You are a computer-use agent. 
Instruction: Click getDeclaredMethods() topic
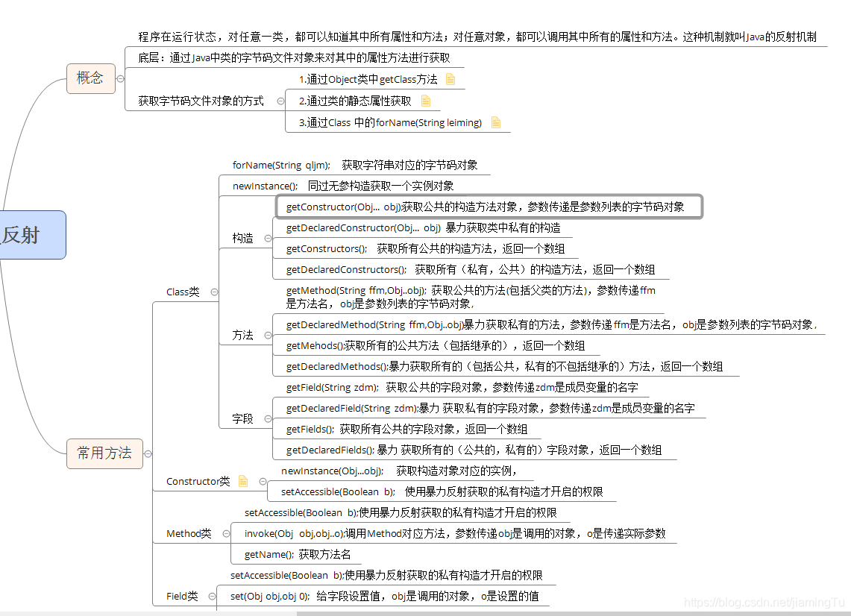tap(504, 366)
